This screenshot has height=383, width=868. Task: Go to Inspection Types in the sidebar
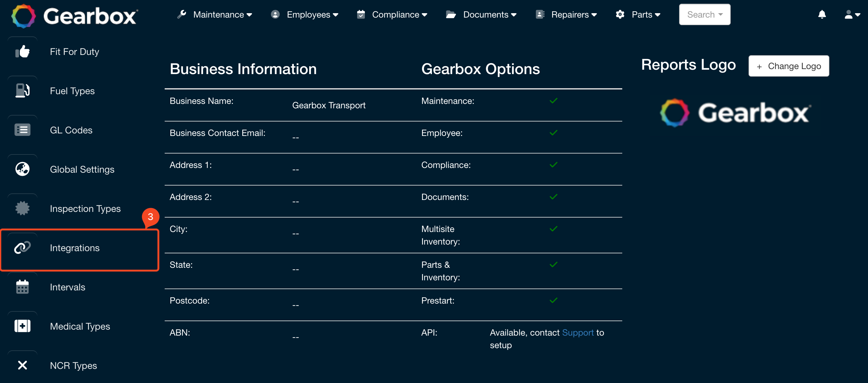tap(85, 208)
